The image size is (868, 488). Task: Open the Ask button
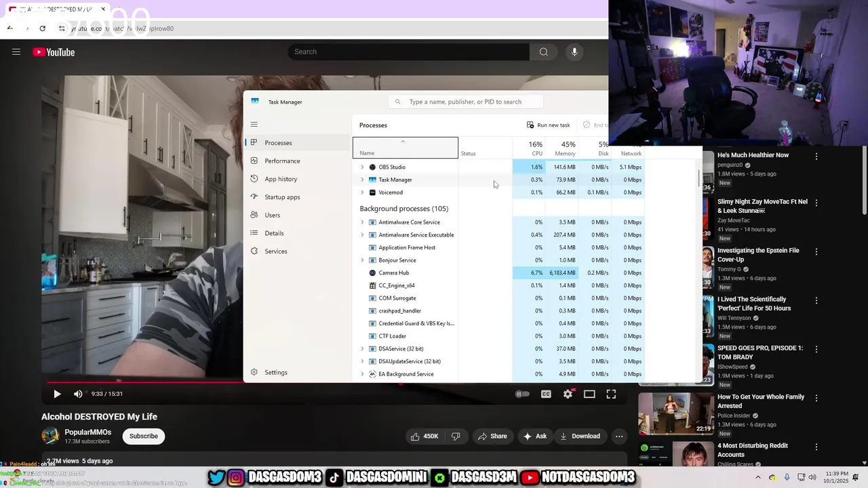[535, 436]
